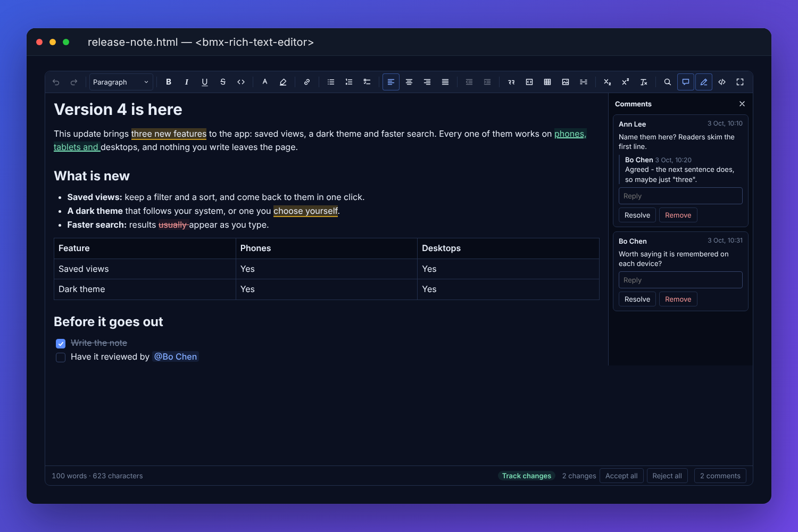
Task: Open the Paragraph style dropdown
Action: (x=121, y=82)
